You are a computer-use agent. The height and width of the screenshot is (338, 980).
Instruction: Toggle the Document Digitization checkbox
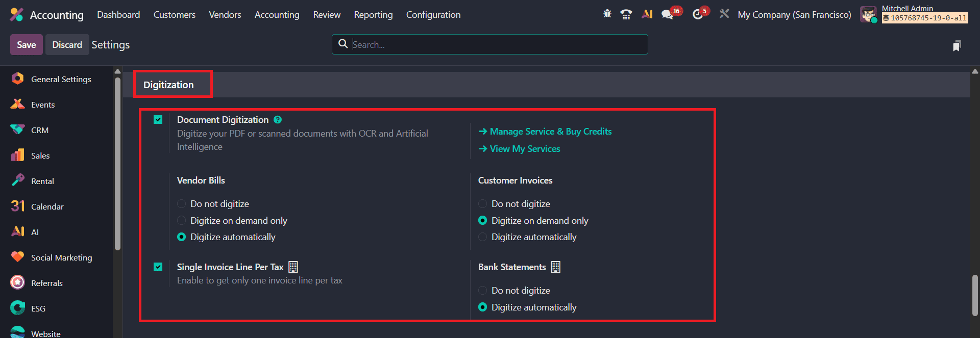tap(158, 120)
